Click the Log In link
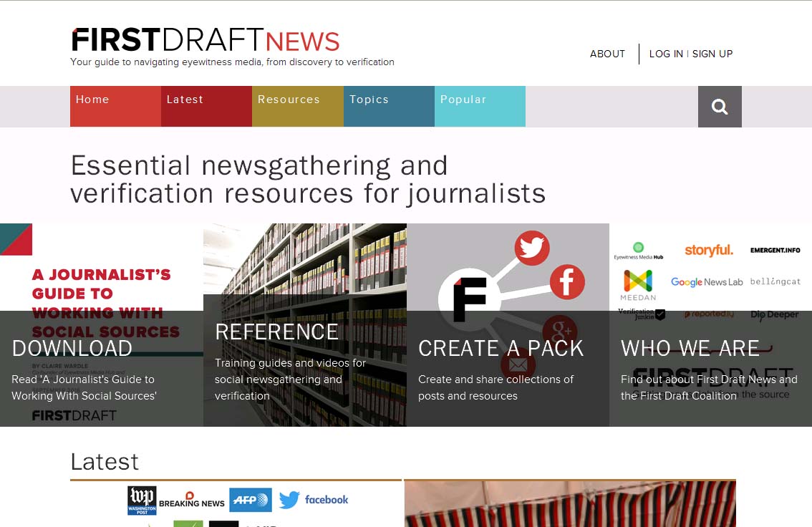 pyautogui.click(x=666, y=54)
